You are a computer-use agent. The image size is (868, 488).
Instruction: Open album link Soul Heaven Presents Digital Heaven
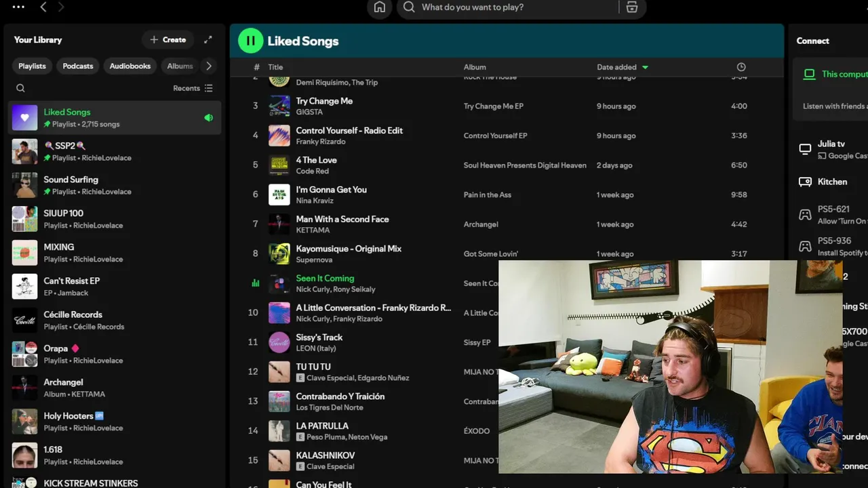click(525, 165)
